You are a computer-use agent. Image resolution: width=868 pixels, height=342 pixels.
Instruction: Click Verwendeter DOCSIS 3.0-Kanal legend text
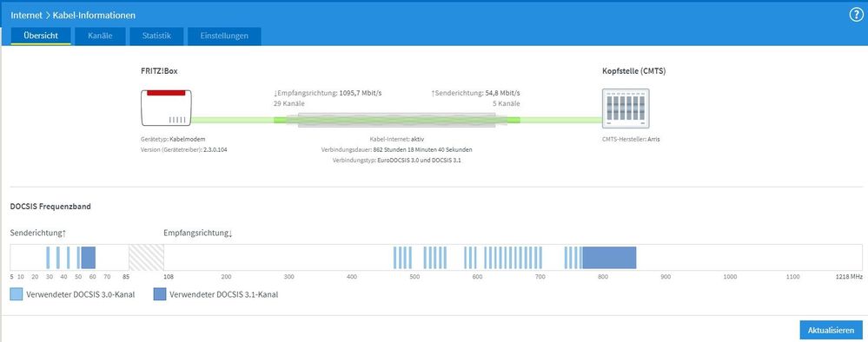tap(81, 294)
